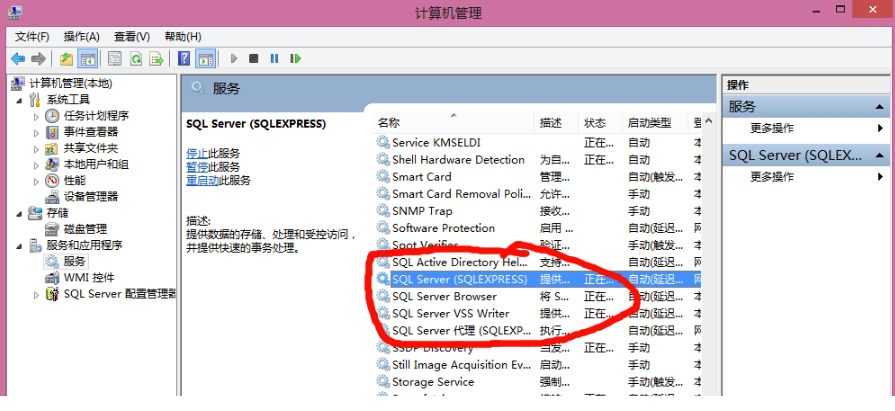Select SQL Server (SQLEXPRESS) row
The height and width of the screenshot is (411, 895).
pos(538,279)
